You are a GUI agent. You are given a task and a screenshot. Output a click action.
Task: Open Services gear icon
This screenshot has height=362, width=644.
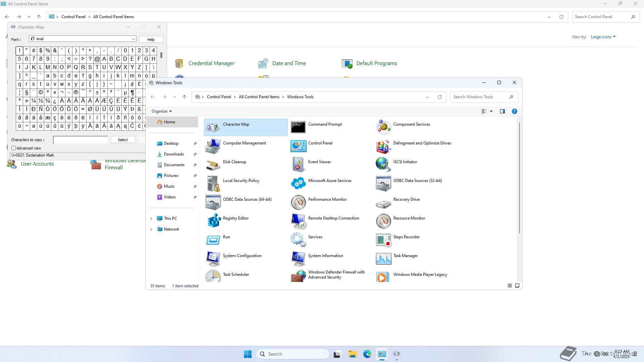(x=298, y=240)
